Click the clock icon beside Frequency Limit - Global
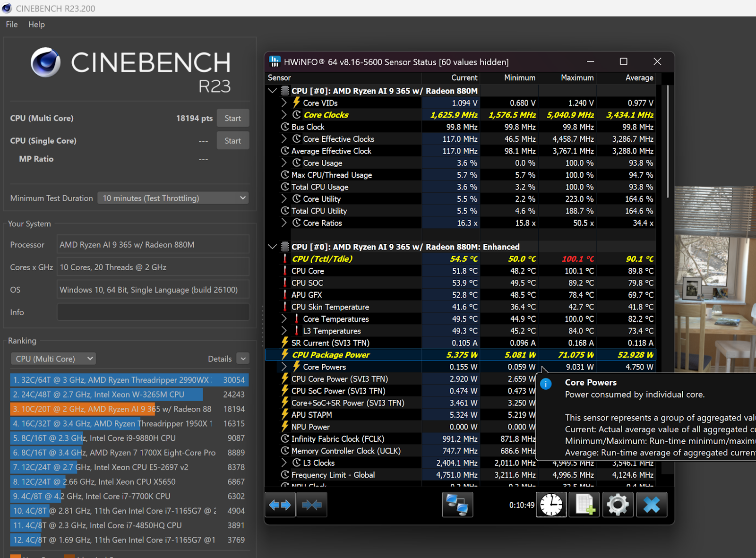The height and width of the screenshot is (558, 756). point(285,474)
